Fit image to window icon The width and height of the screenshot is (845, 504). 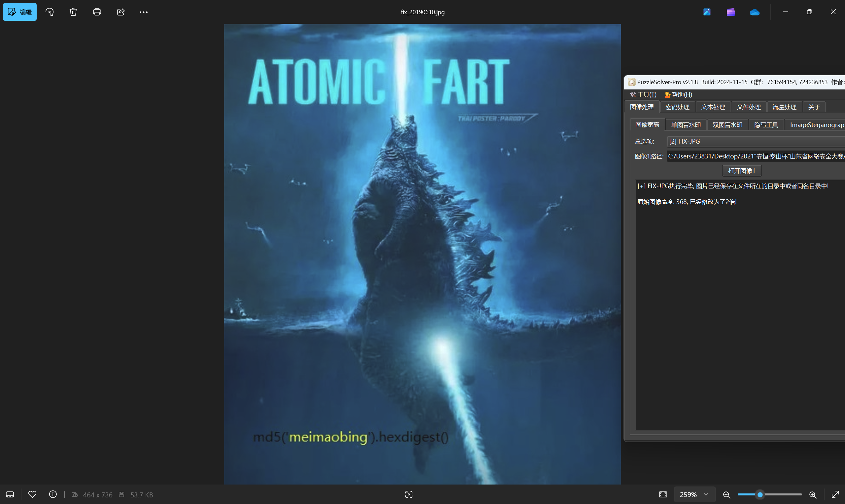pyautogui.click(x=663, y=494)
